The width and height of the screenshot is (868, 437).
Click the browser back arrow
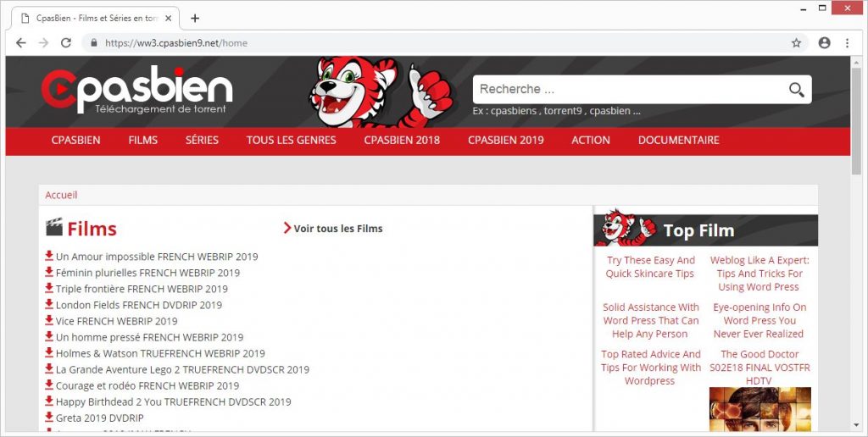(21, 43)
